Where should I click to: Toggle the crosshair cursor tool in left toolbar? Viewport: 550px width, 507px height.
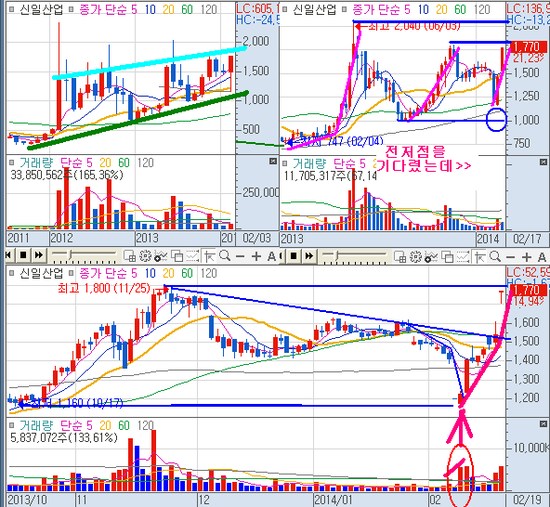(x=209, y=256)
